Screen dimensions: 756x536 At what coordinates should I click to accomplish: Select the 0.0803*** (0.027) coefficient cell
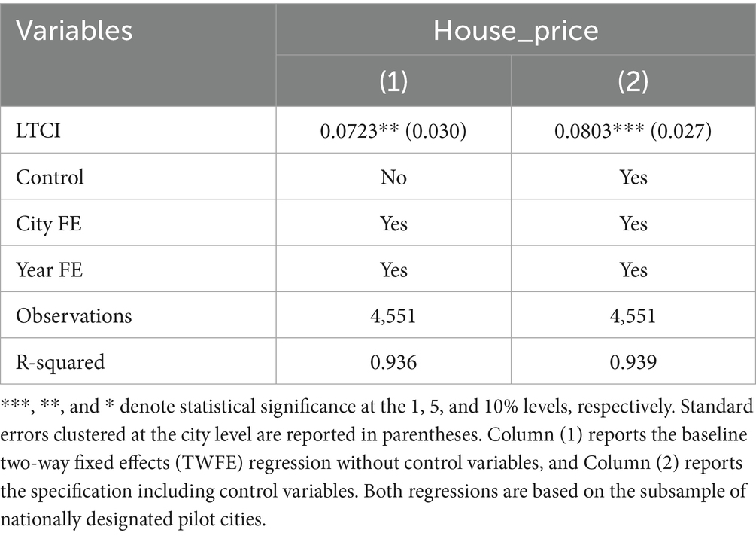[633, 131]
